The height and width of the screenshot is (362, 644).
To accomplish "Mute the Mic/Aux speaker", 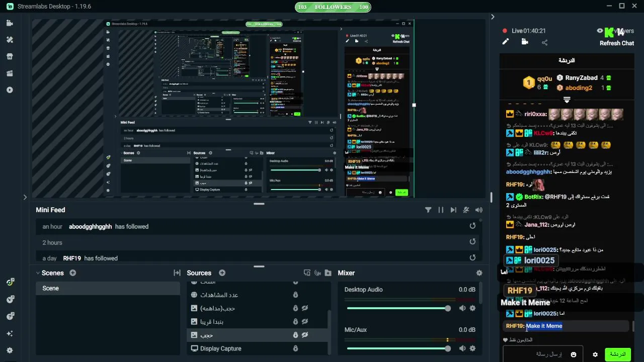I will click(462, 348).
